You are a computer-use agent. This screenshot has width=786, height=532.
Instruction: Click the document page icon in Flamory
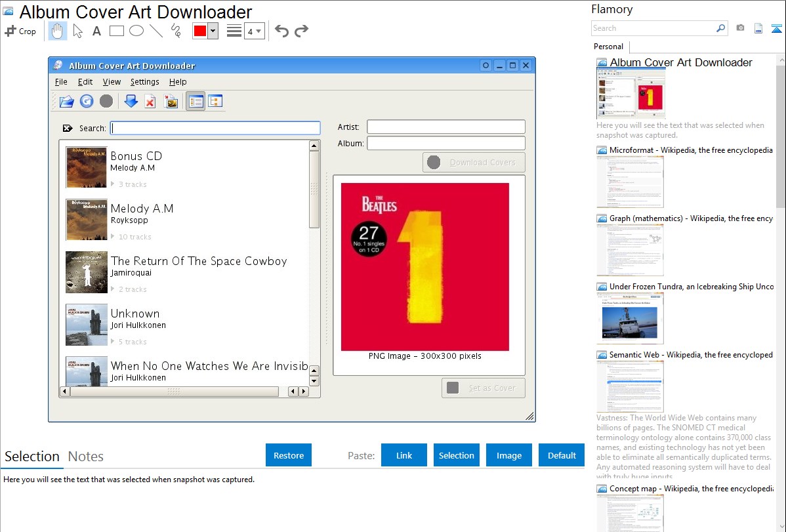(x=758, y=28)
